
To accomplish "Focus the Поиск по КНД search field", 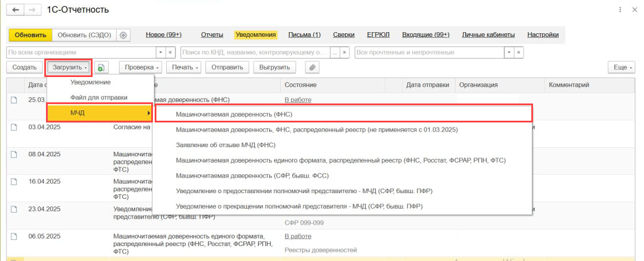I will point(255,52).
